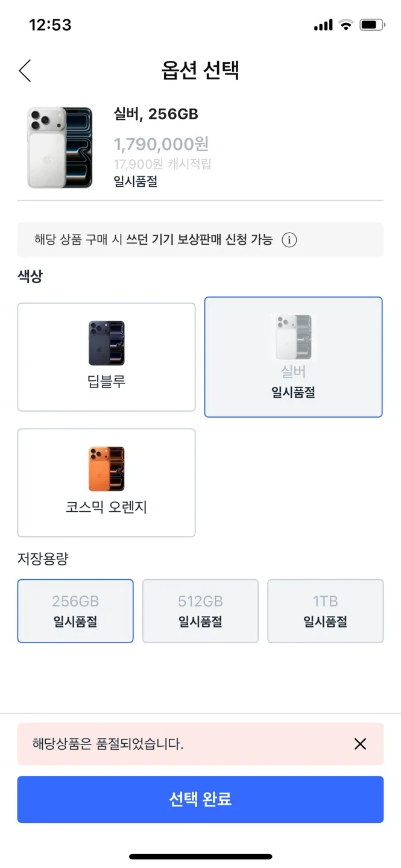Tap the deep blue phone image
Screen dimensions: 401x868
(x=107, y=343)
